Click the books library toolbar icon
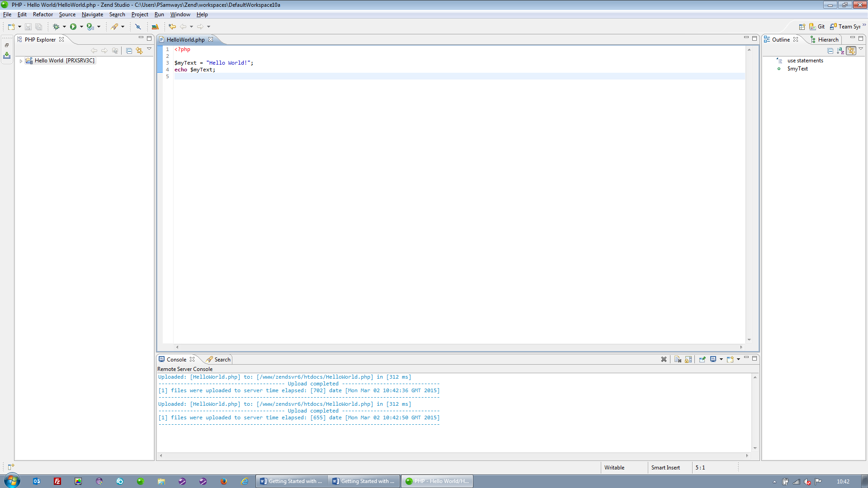 tap(155, 27)
